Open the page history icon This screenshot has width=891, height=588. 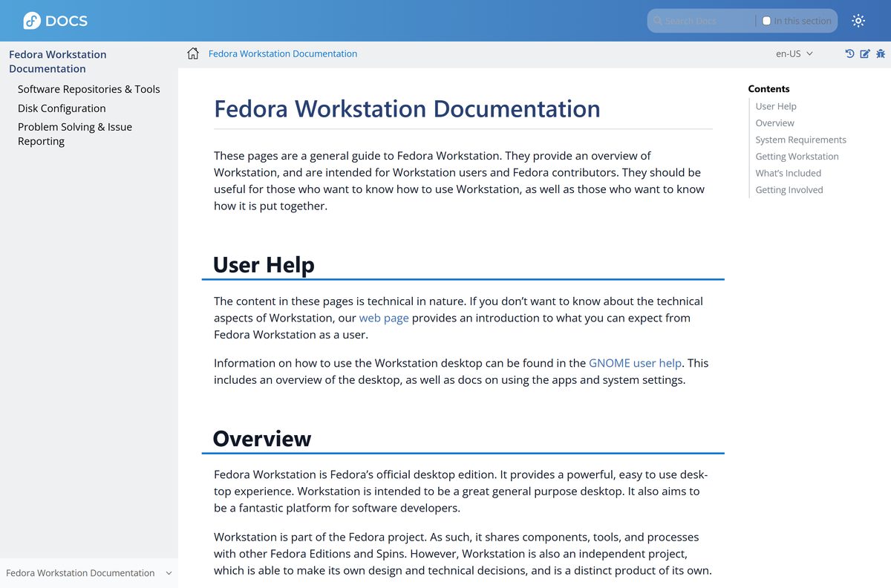tap(849, 53)
